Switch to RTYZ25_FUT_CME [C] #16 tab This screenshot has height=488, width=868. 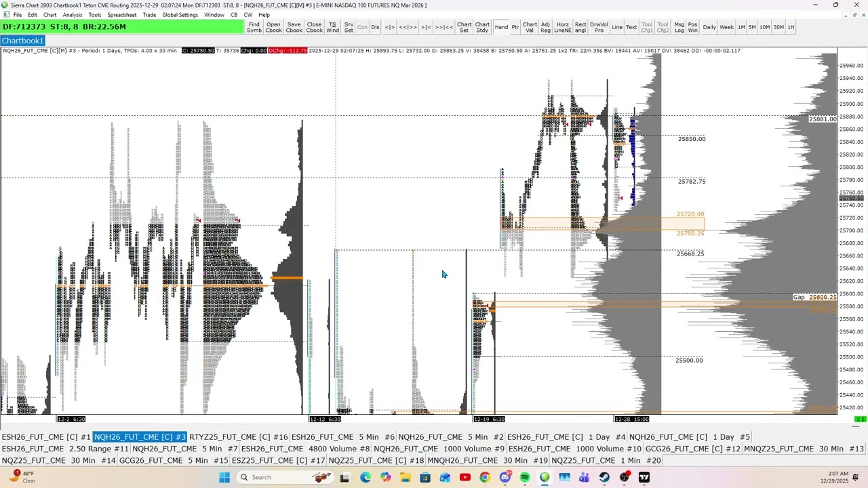pos(239,437)
